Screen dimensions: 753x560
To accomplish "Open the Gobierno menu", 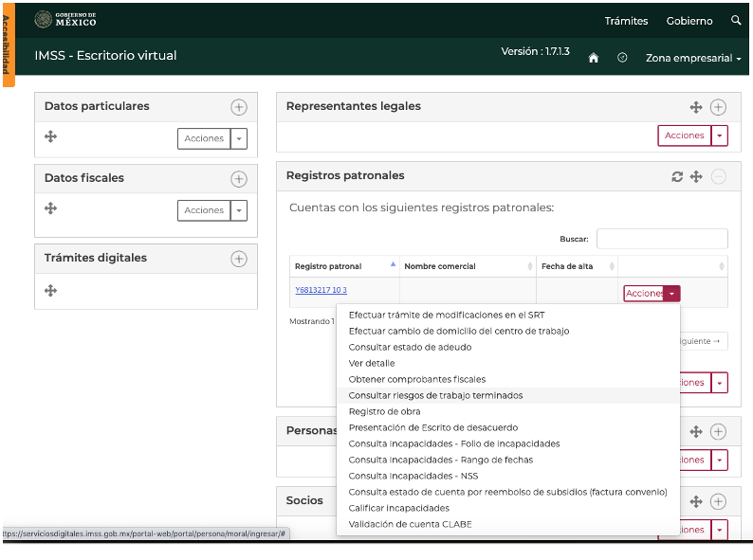I will tap(689, 21).
